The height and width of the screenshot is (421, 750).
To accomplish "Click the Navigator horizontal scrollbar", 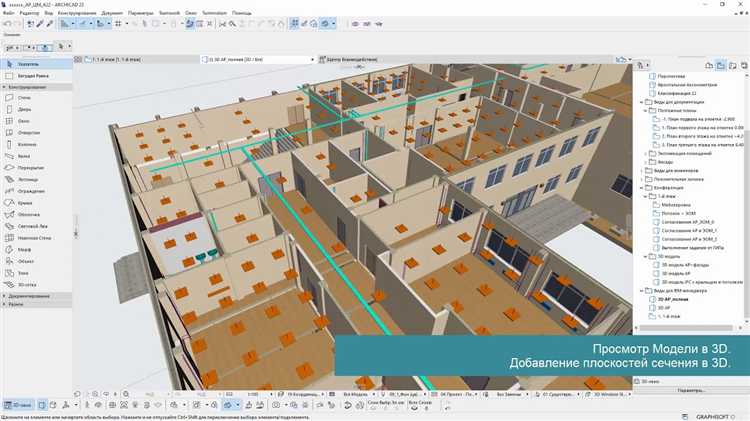I will click(x=685, y=328).
